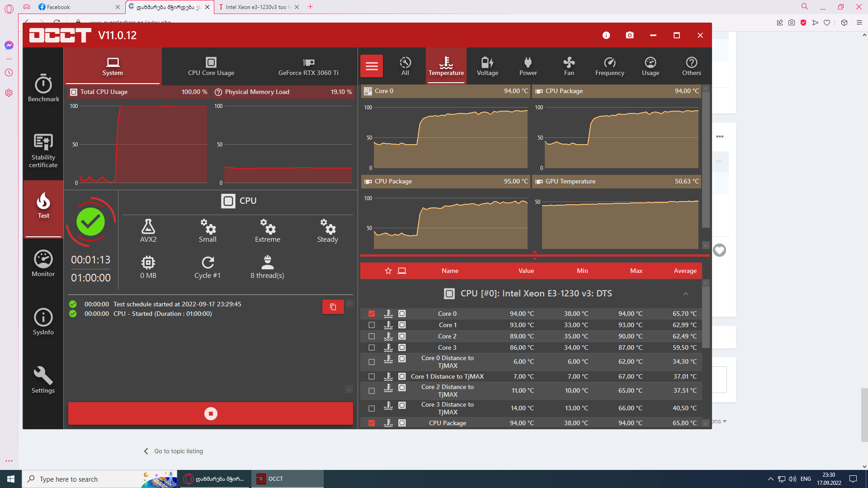The image size is (868, 488).
Task: Switch to the GeForce RTX 3060 Ti tab
Action: tap(308, 66)
